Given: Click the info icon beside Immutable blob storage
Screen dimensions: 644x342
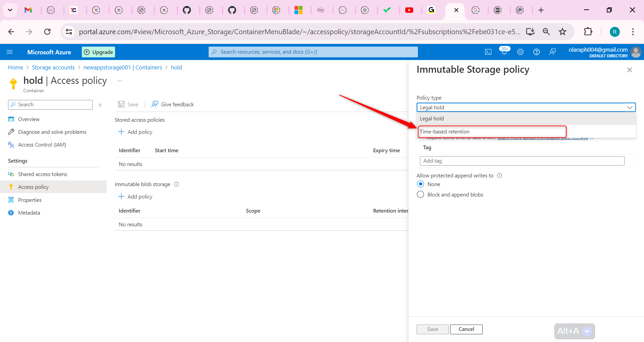Looking at the screenshot, I should [176, 184].
